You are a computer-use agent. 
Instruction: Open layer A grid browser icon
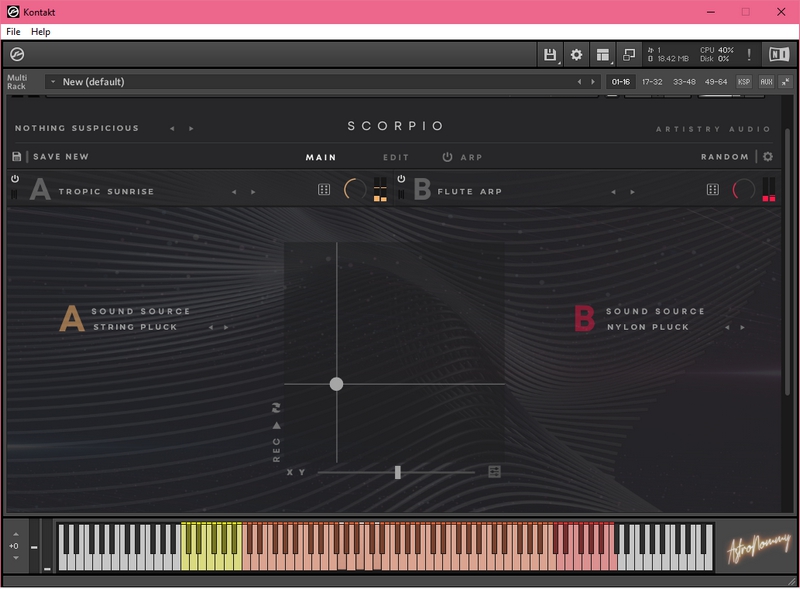324,190
